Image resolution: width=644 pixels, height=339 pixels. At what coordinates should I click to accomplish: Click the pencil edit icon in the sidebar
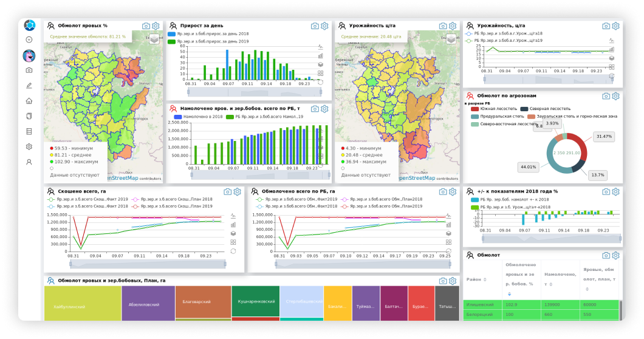click(29, 86)
